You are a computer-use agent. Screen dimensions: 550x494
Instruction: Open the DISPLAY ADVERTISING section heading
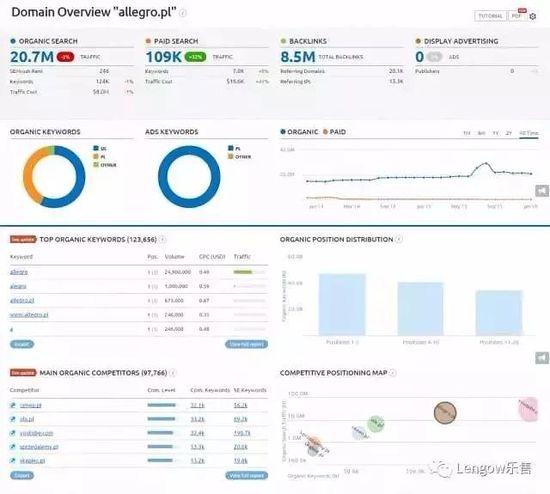tap(461, 41)
